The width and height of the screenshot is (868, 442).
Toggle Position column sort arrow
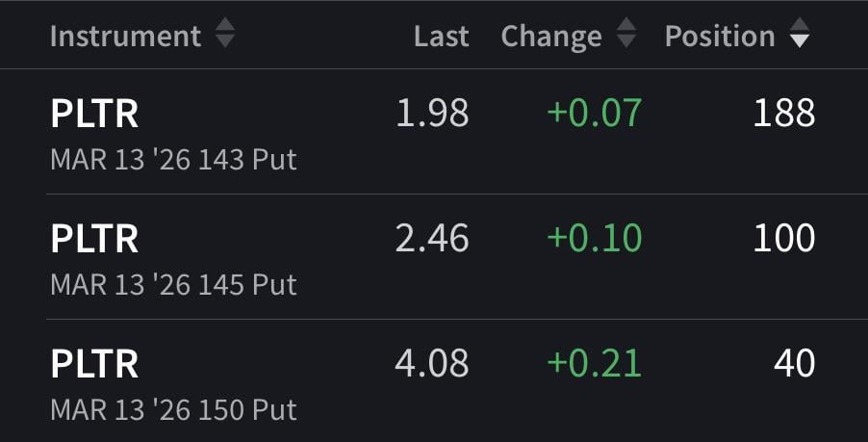point(799,37)
